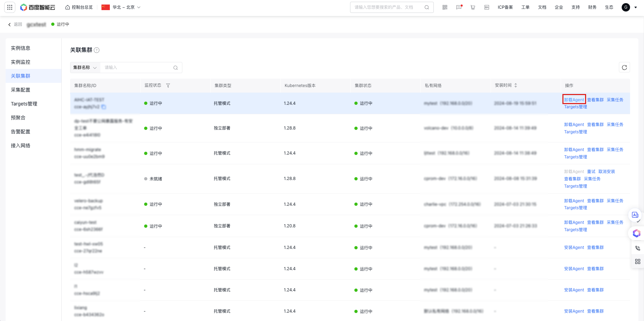Click 卸载Agent in 1.28.8 独立部署 row
The width and height of the screenshot is (644, 321).
(x=574, y=125)
